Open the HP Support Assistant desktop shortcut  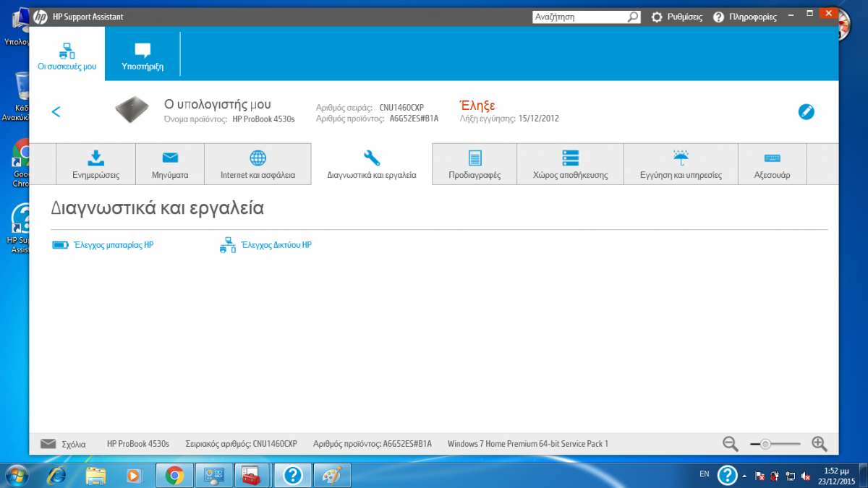pyautogui.click(x=19, y=228)
